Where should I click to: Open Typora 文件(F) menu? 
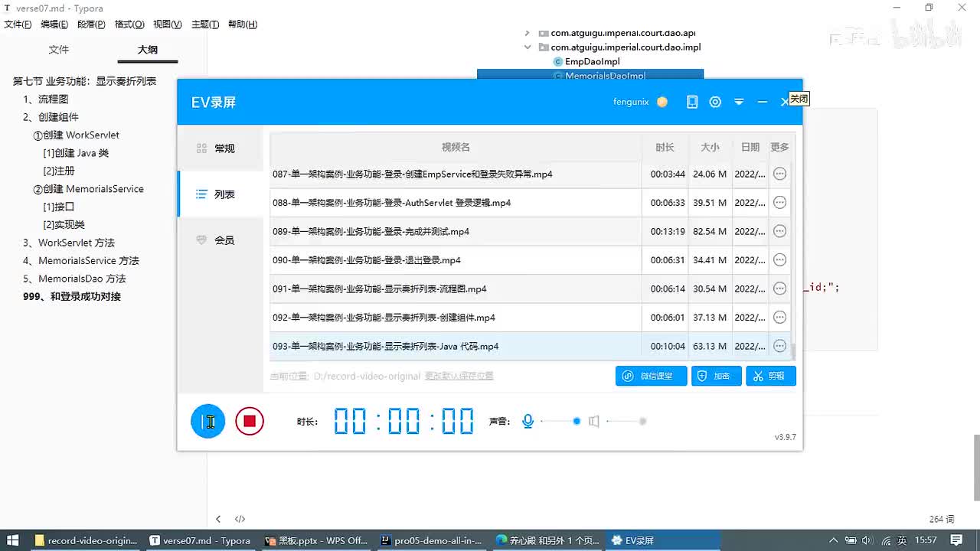coord(18,24)
